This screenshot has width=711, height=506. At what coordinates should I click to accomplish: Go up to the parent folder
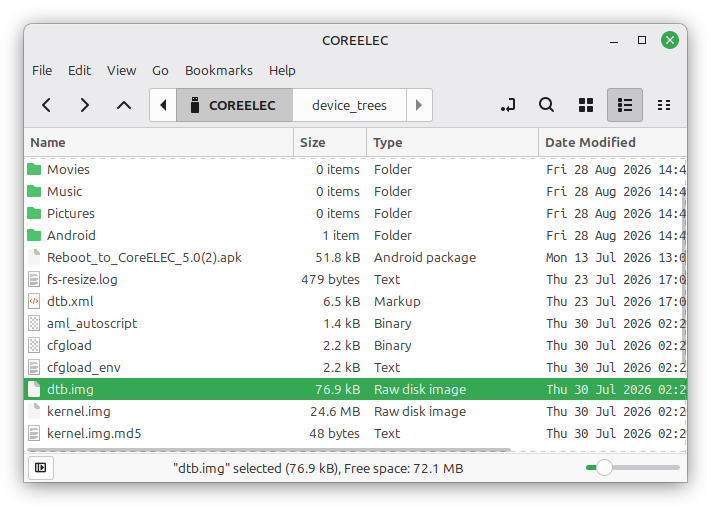tap(124, 105)
